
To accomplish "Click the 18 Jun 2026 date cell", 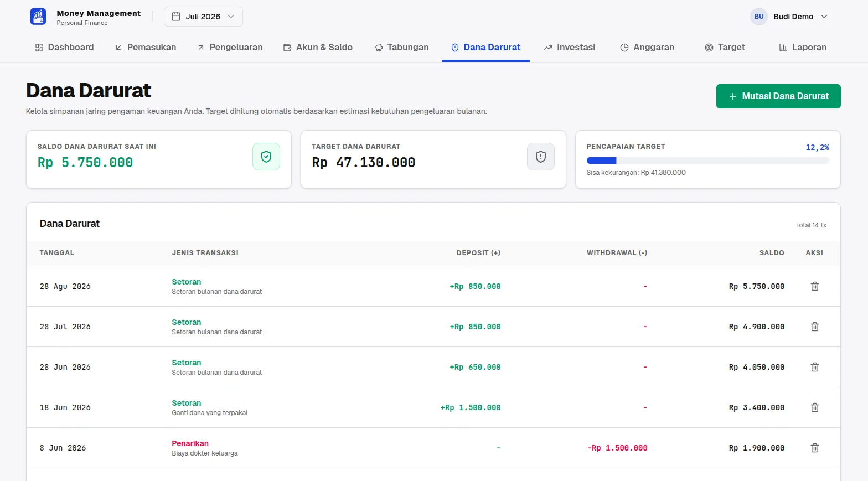I will pos(65,407).
